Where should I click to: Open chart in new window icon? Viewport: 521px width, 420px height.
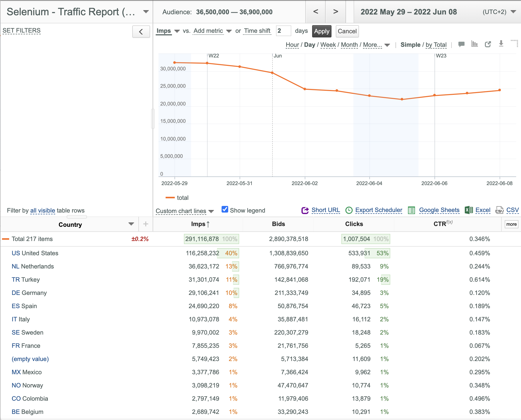[x=488, y=44]
